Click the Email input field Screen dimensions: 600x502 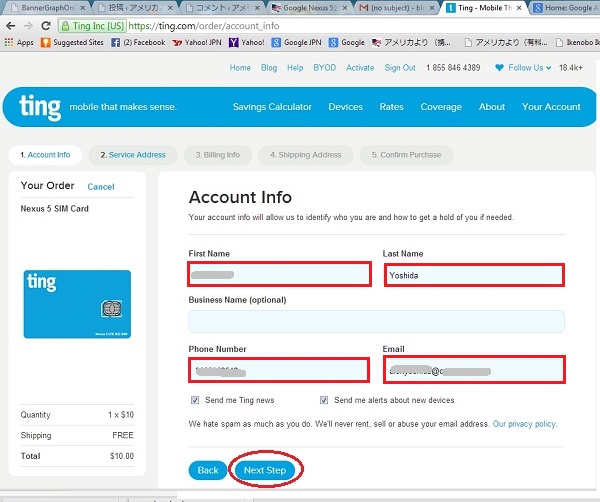pos(474,370)
